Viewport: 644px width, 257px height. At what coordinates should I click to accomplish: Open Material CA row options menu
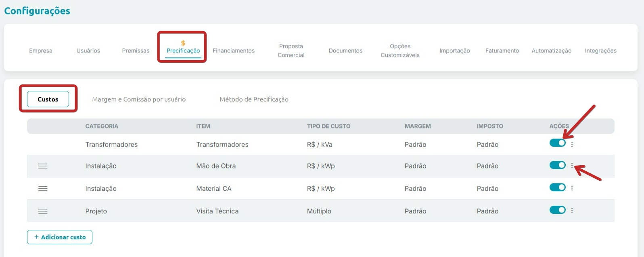click(x=572, y=188)
